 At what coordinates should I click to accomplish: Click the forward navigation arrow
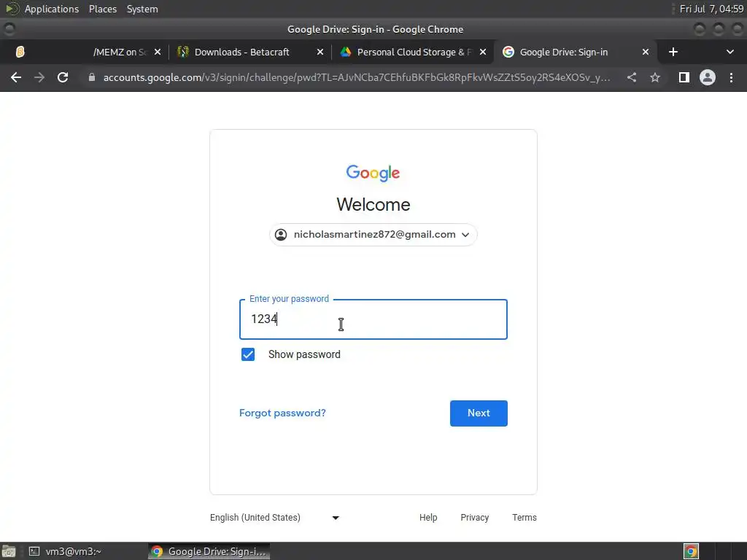point(39,77)
